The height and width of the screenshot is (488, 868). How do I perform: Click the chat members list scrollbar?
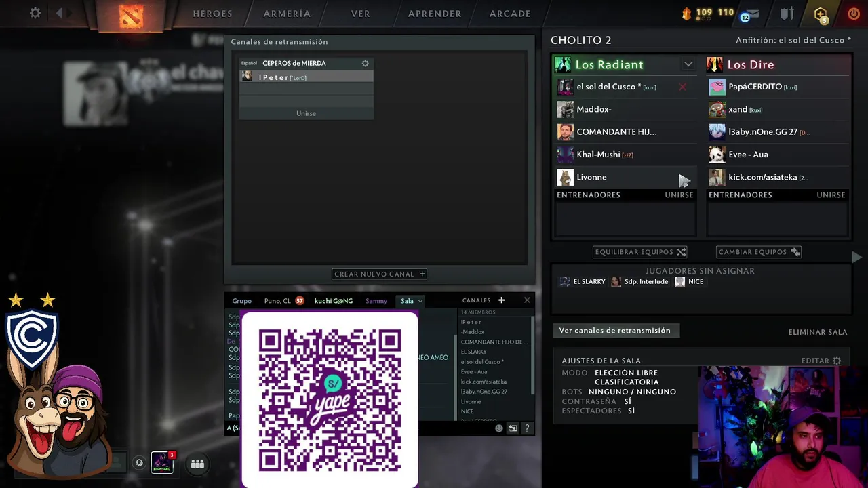tap(532, 356)
